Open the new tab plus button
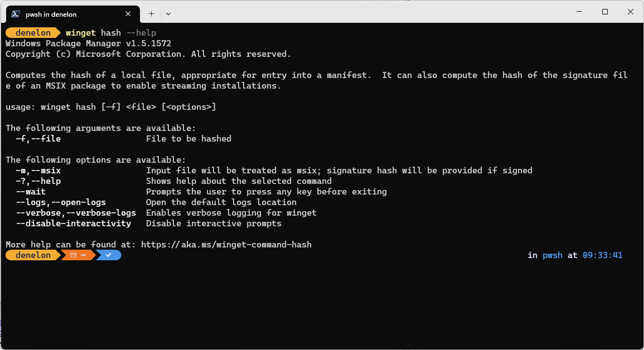 (x=151, y=13)
